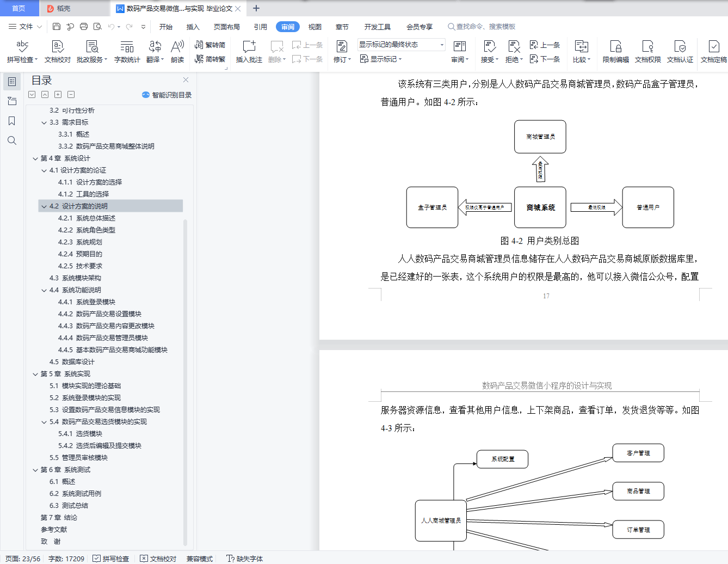Start 朗读 read aloud
Screen dimensions: 728x564
[177, 52]
